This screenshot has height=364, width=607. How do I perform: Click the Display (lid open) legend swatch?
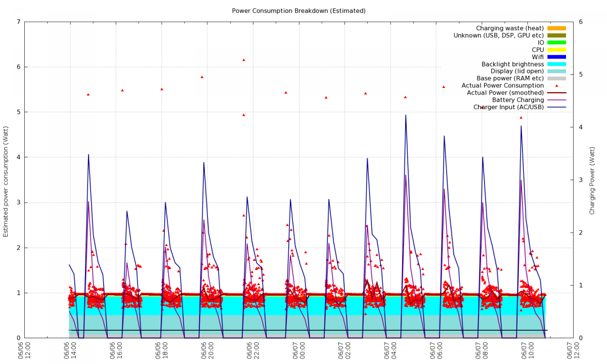(x=556, y=71)
